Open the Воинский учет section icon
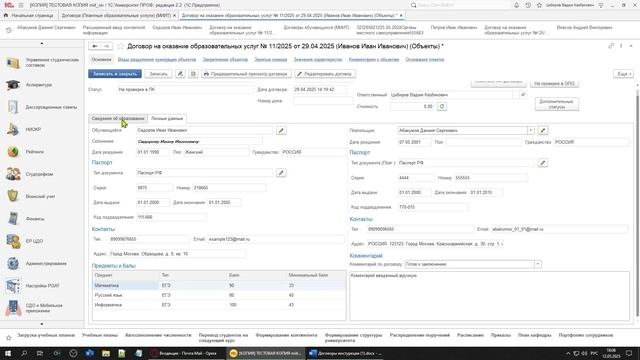Viewport: 640px width, 360px height. click(13, 196)
